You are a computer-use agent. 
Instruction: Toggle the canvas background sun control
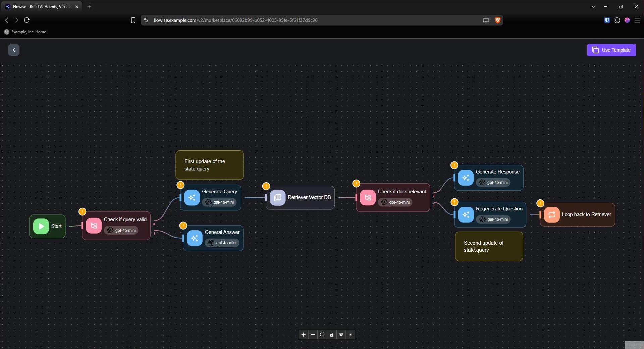[351, 335]
